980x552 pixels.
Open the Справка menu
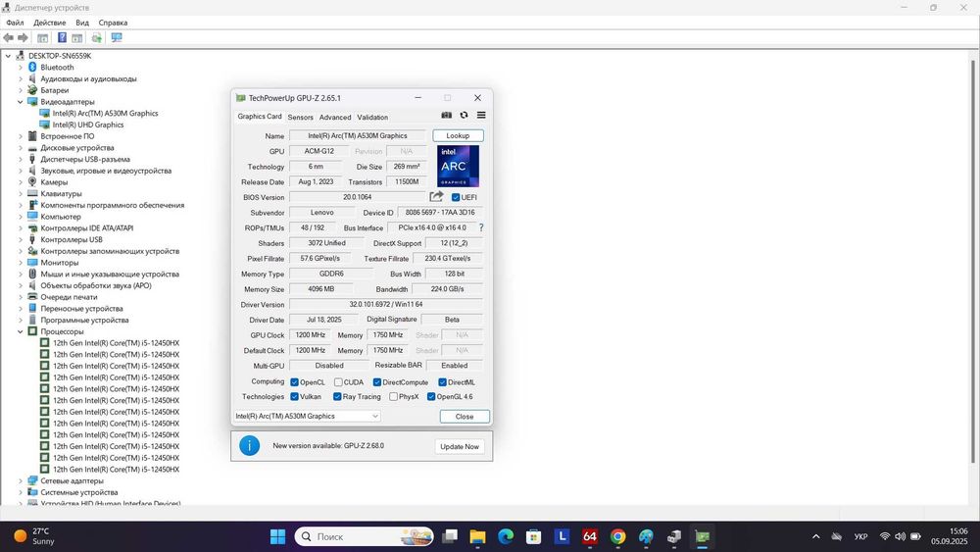113,23
